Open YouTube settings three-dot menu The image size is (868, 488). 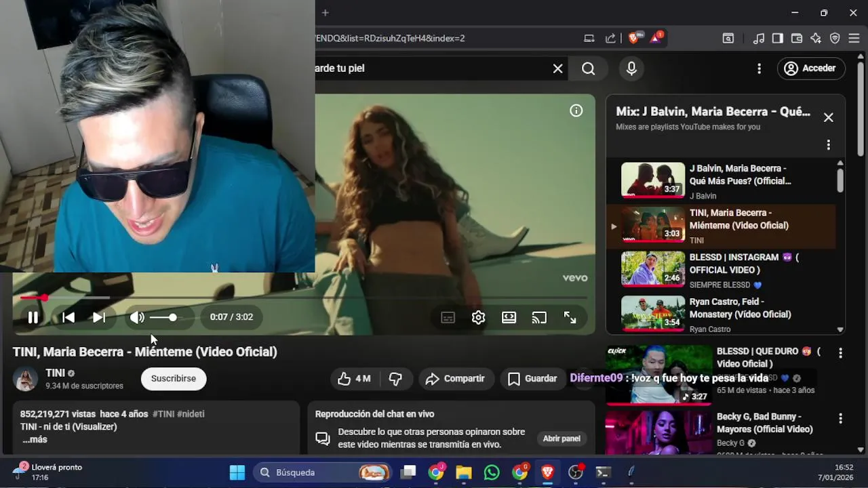pos(759,68)
